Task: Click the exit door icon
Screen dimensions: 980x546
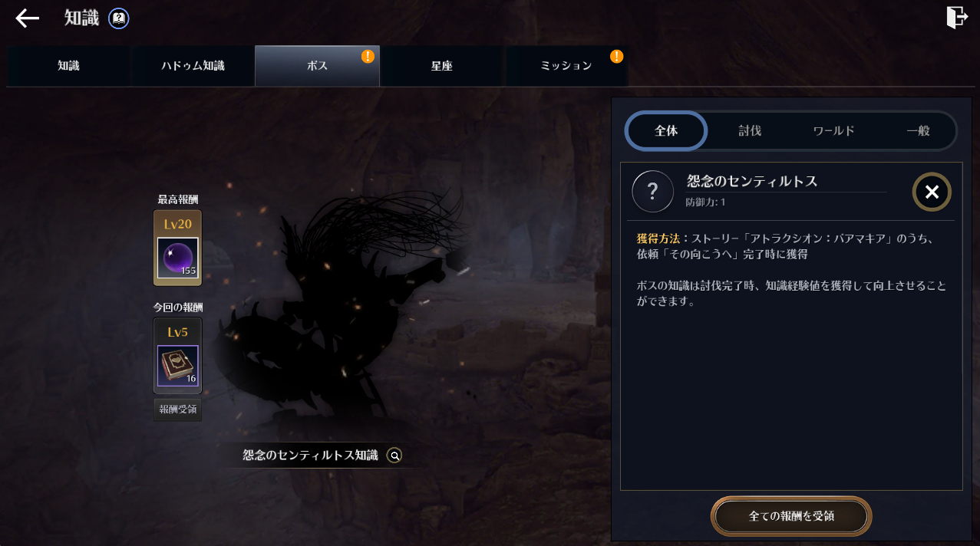Action: [957, 17]
